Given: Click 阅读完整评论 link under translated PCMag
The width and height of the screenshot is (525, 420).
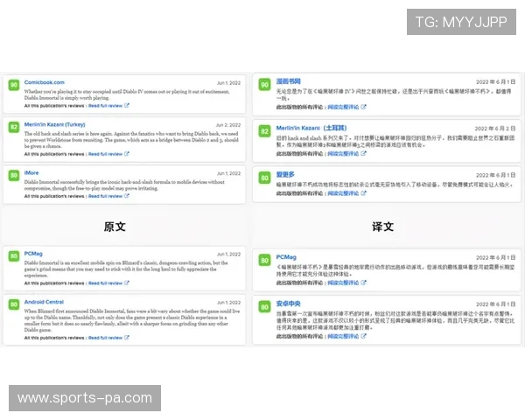Looking at the screenshot, I should pyautogui.click(x=343, y=283).
